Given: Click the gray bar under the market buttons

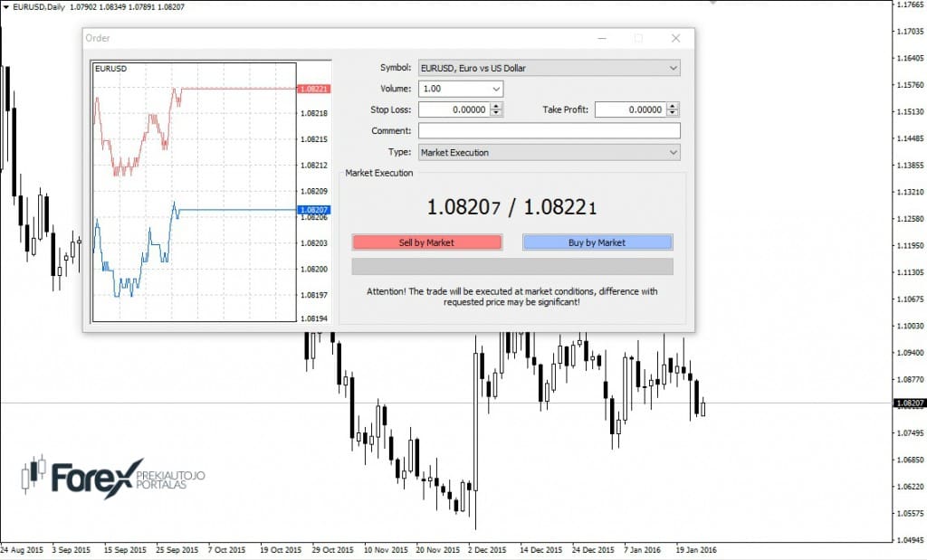Looking at the screenshot, I should 512,266.
